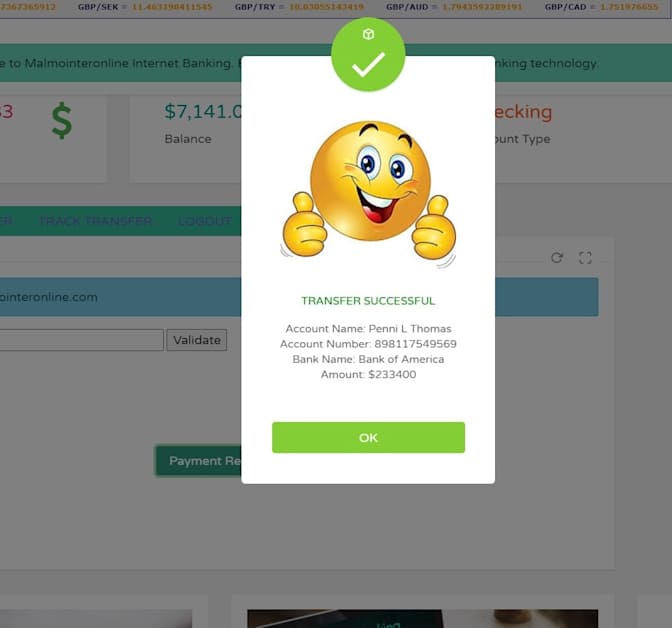
Task: Click the Validate button
Action: pyautogui.click(x=197, y=340)
